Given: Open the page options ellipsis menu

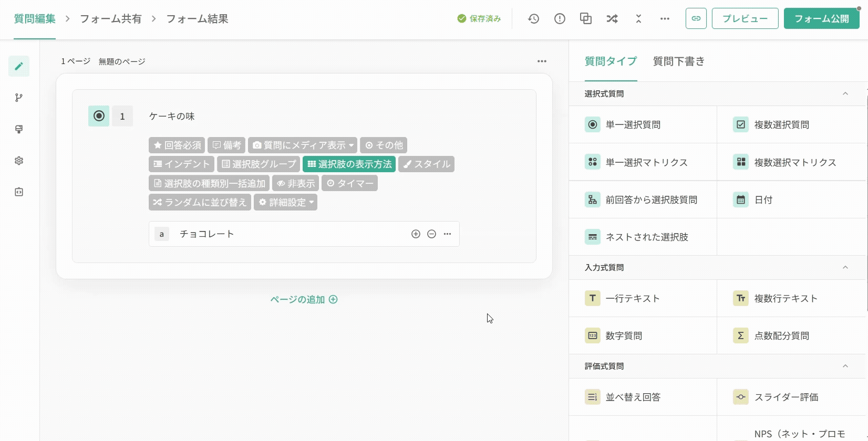Looking at the screenshot, I should point(542,61).
